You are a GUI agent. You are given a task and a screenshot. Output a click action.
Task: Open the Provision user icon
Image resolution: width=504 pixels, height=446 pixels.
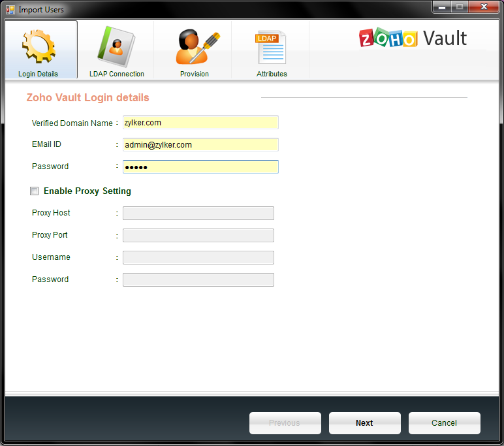tap(197, 47)
